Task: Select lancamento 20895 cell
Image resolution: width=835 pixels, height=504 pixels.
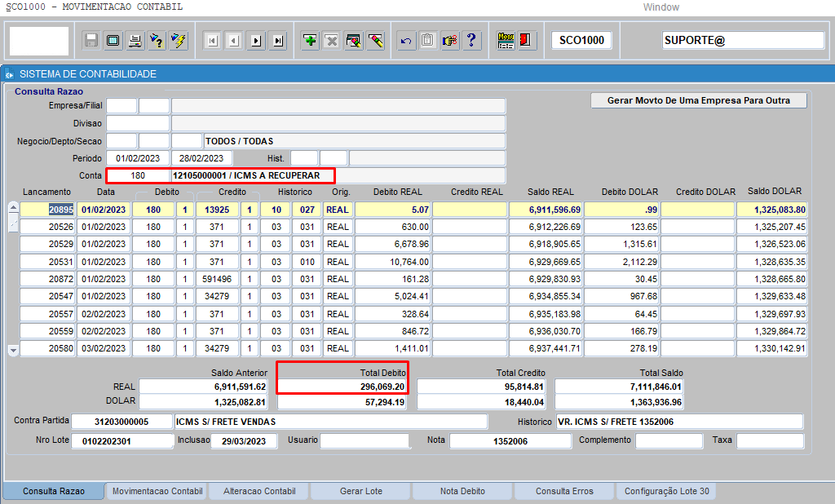Action: (x=46, y=210)
